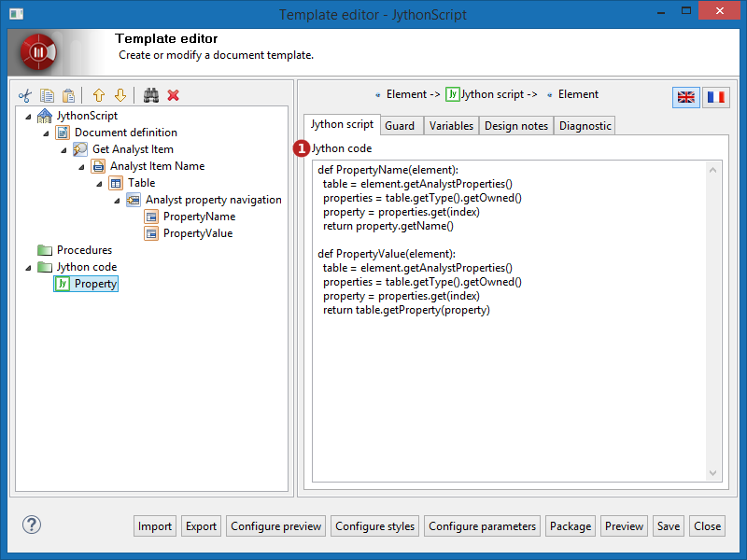
Task: Click the Jython code folder icon
Action: [x=45, y=267]
